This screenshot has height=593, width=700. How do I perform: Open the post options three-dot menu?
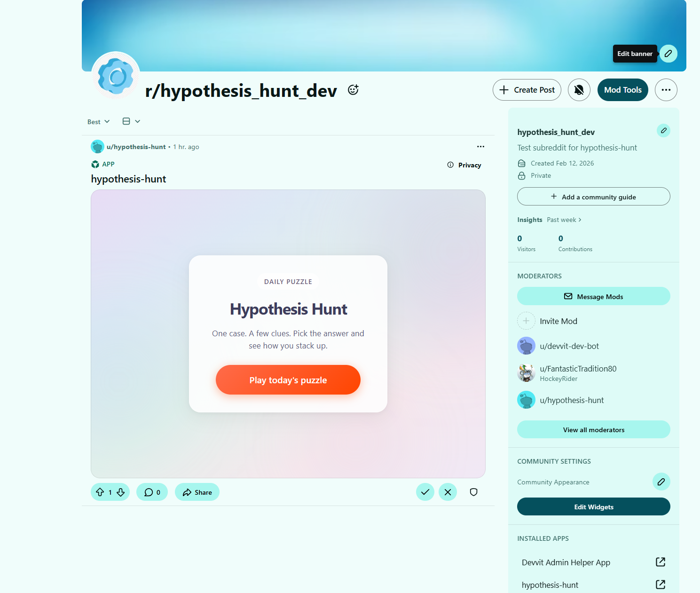click(x=480, y=147)
